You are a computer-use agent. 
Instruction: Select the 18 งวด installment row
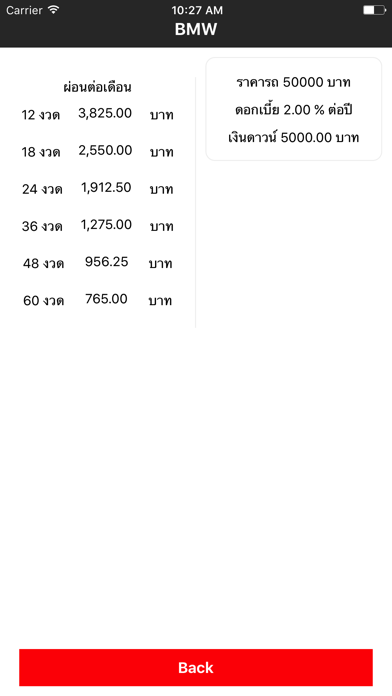pos(98,152)
